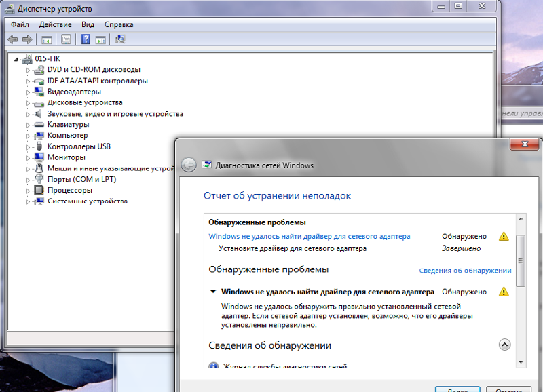Image resolution: width=543 pixels, height=392 pixels.
Task: Expand the Процессоры node
Action: (x=28, y=191)
